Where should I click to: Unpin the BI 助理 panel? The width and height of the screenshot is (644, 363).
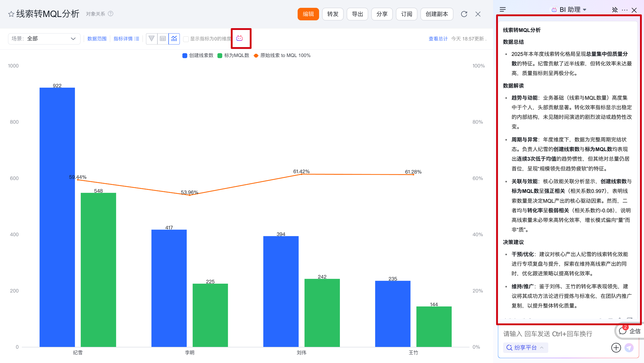click(x=615, y=10)
